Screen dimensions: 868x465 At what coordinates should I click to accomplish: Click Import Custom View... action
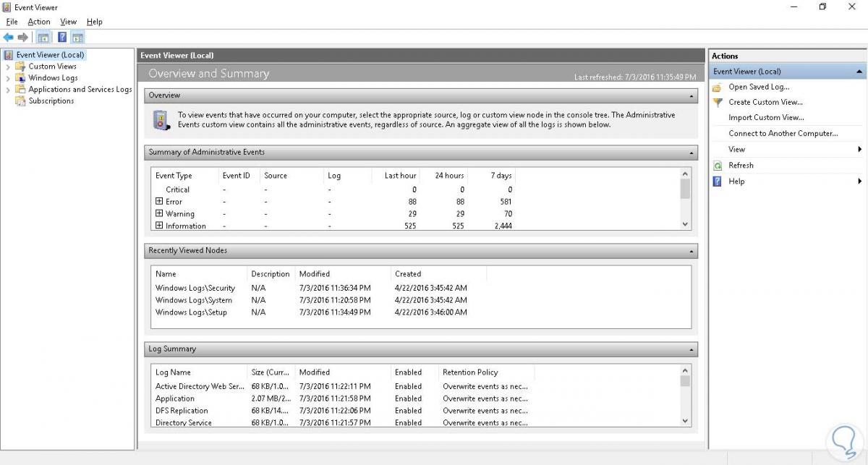pos(766,118)
